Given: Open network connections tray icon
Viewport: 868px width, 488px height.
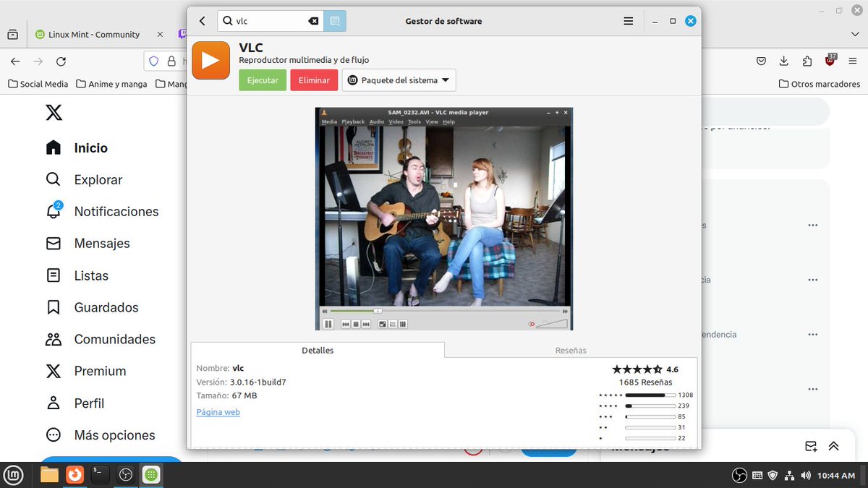Looking at the screenshot, I should tap(789, 475).
